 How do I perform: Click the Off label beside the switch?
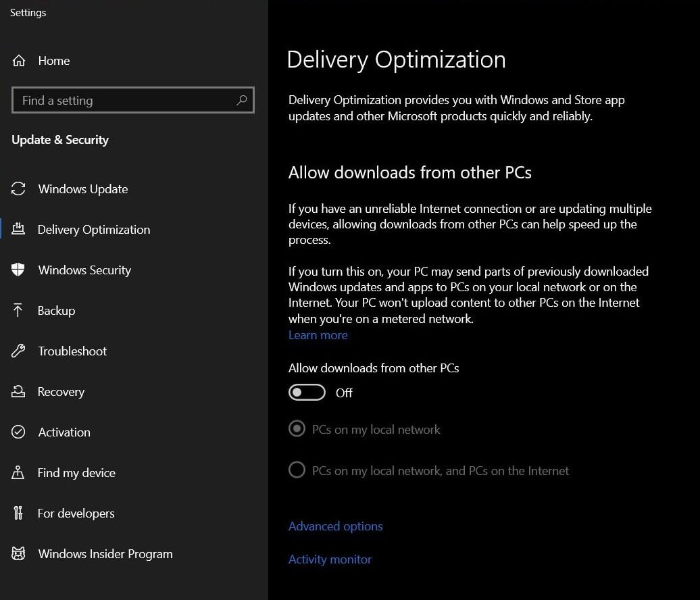(x=344, y=393)
